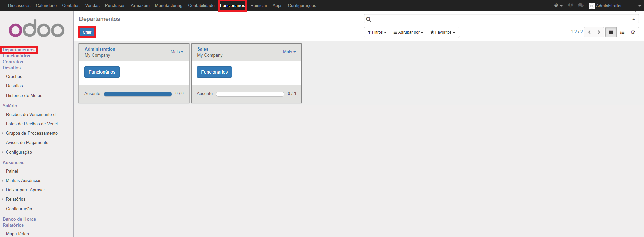Open the debug bug icon menu
Image resolution: width=644 pixels, height=237 pixels.
[558, 6]
